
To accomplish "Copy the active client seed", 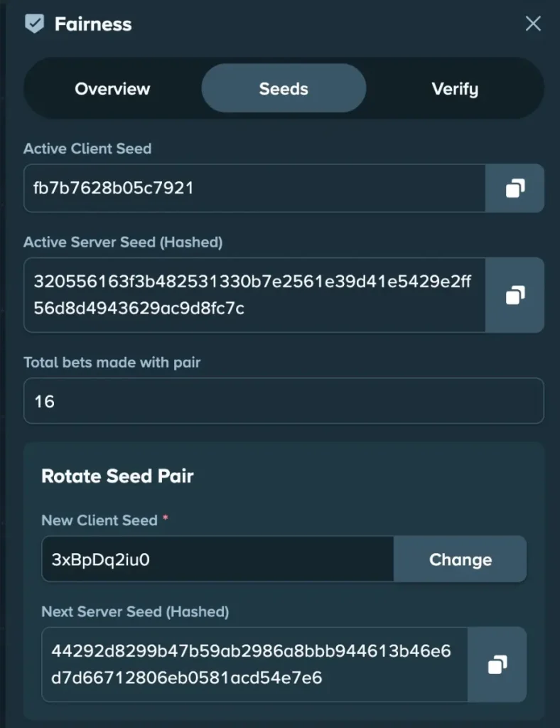I will pos(515,188).
